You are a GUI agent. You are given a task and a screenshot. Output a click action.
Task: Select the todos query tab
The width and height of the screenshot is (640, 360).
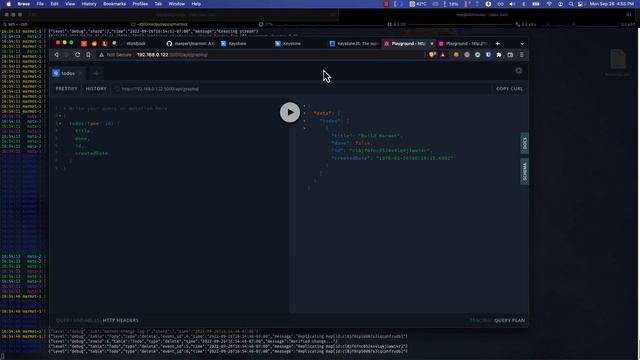tap(68, 73)
